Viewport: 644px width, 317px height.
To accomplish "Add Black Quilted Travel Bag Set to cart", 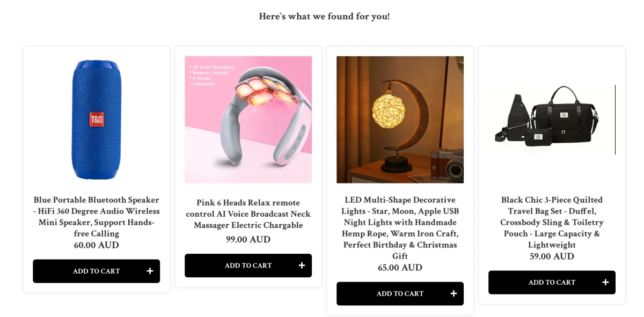I will pos(552,283).
